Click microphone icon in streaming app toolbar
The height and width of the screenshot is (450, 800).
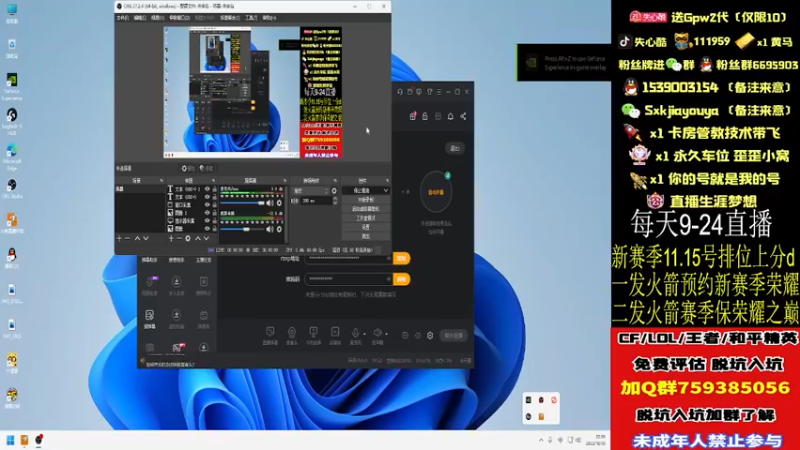coord(355,335)
